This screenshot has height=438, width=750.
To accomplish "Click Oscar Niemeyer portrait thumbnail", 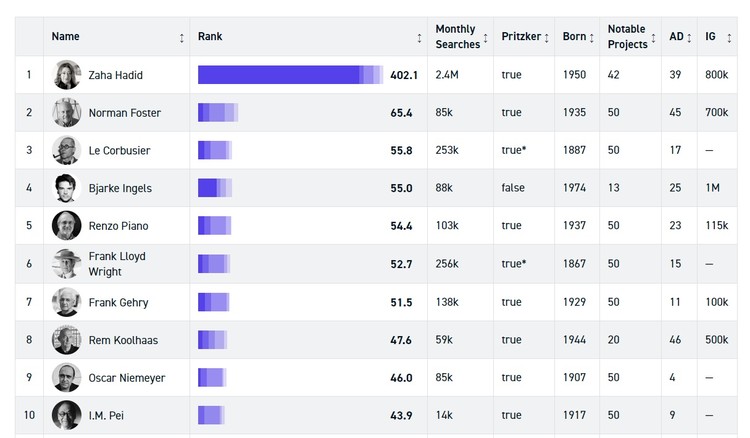I will 66,378.
